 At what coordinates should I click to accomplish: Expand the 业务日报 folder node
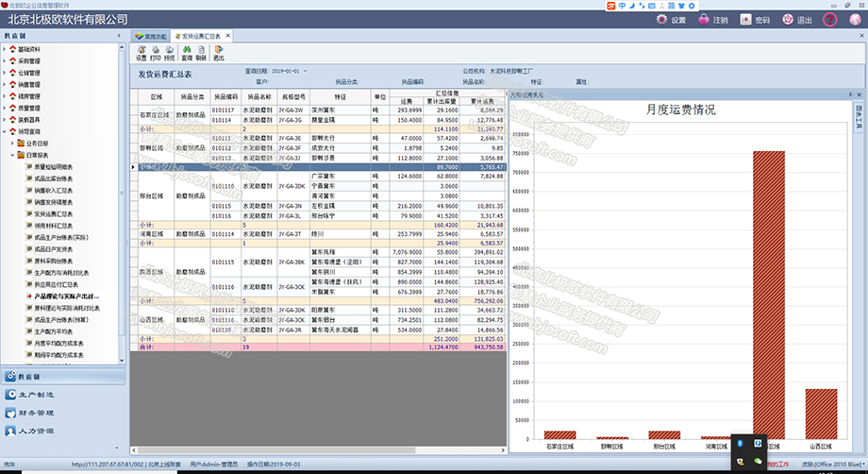coord(12,144)
